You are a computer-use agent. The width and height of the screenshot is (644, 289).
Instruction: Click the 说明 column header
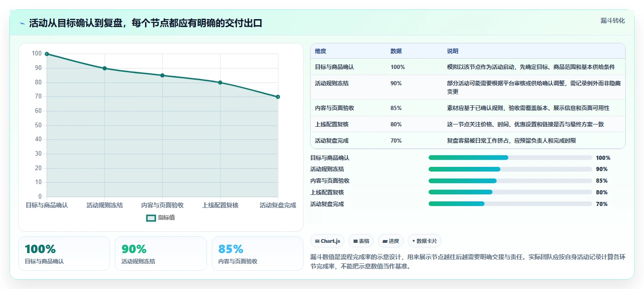[452, 51]
